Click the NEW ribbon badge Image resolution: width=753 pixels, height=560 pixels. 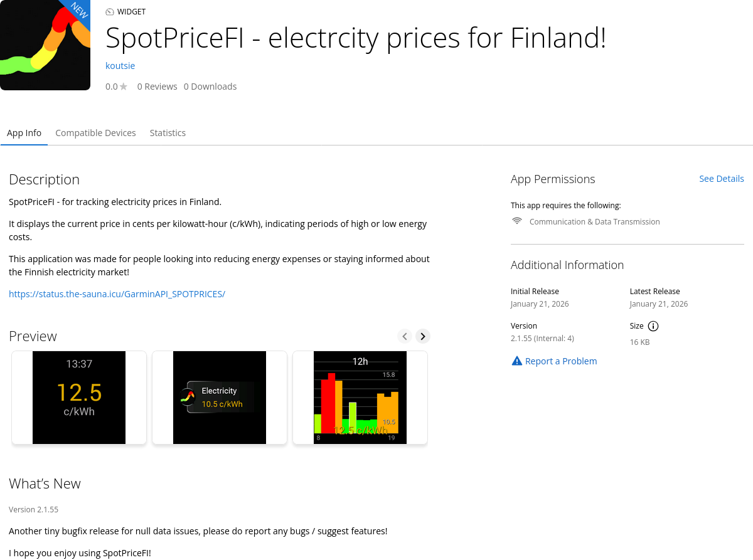(x=79, y=10)
